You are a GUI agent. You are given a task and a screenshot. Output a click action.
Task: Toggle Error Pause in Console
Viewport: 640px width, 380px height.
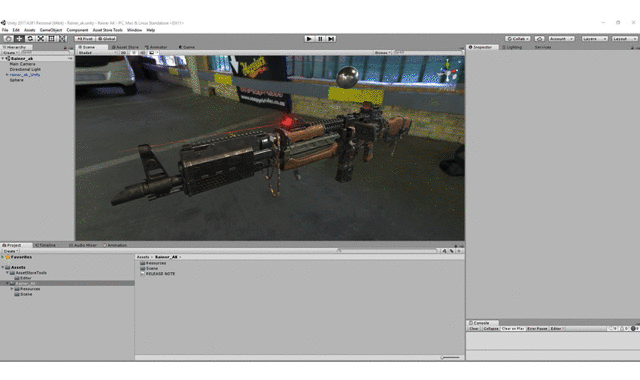click(x=537, y=329)
